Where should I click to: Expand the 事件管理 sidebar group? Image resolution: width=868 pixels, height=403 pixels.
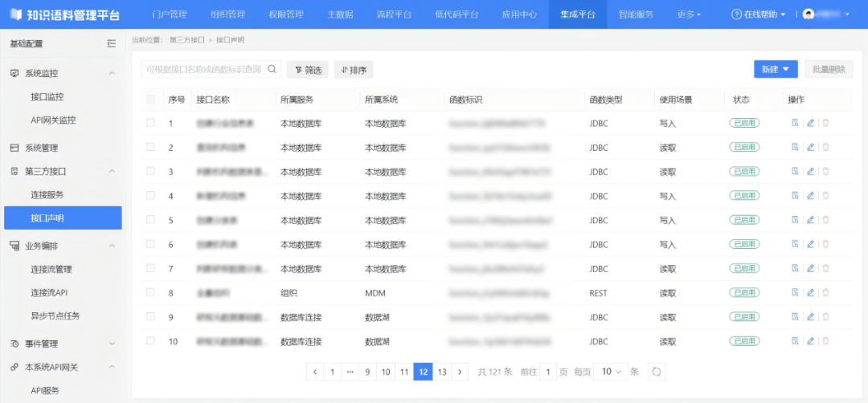click(112, 344)
